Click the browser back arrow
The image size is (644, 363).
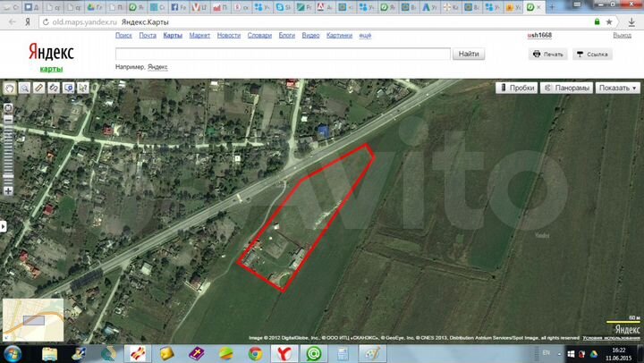coord(8,21)
